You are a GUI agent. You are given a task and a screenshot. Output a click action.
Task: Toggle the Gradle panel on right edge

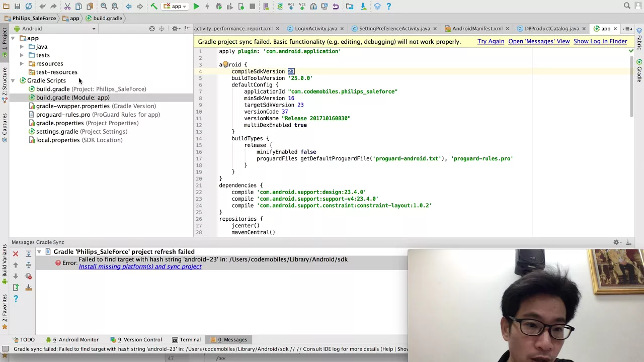[x=639, y=70]
